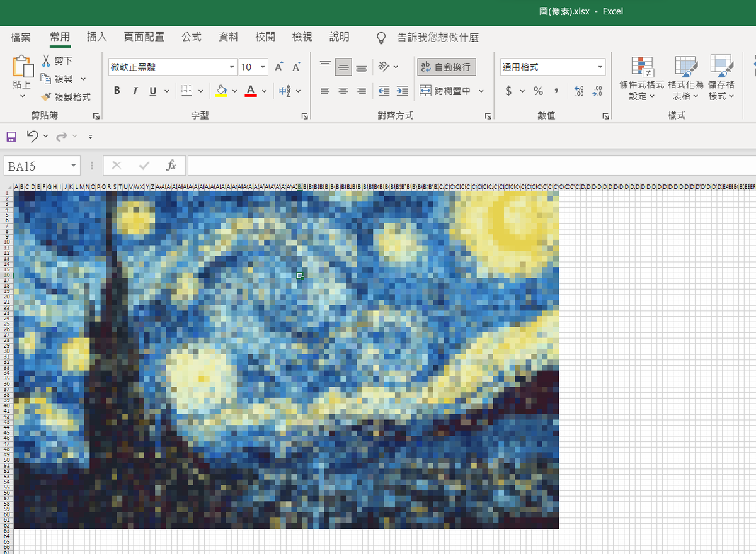Click the Paste clipboard icon
Viewport: 756px width, 554px height.
pyautogui.click(x=23, y=67)
